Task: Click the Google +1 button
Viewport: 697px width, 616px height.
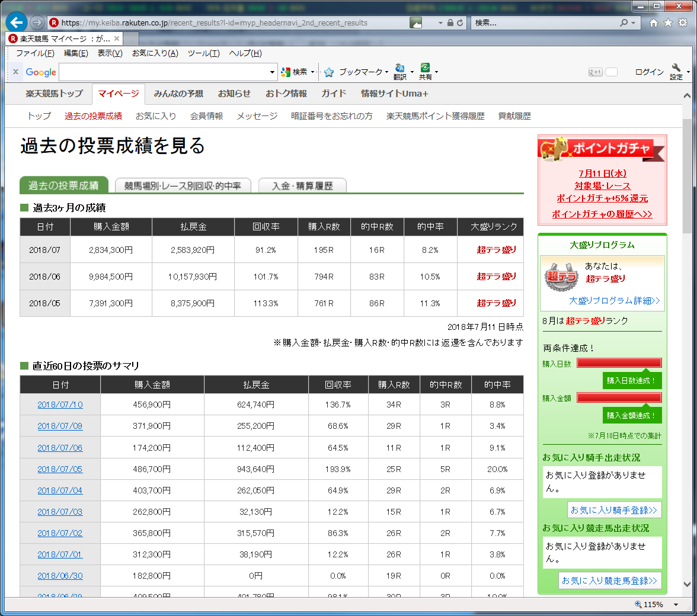Action: click(596, 72)
